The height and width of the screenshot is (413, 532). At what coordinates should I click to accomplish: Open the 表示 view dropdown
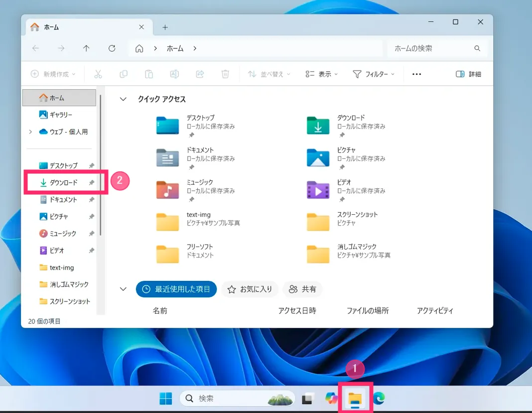322,74
